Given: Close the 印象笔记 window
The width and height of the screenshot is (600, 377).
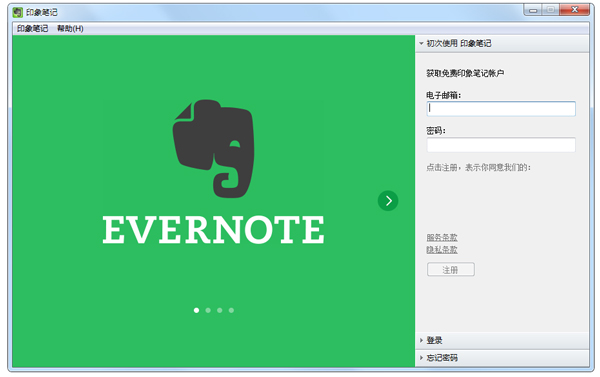Looking at the screenshot, I should [574, 10].
